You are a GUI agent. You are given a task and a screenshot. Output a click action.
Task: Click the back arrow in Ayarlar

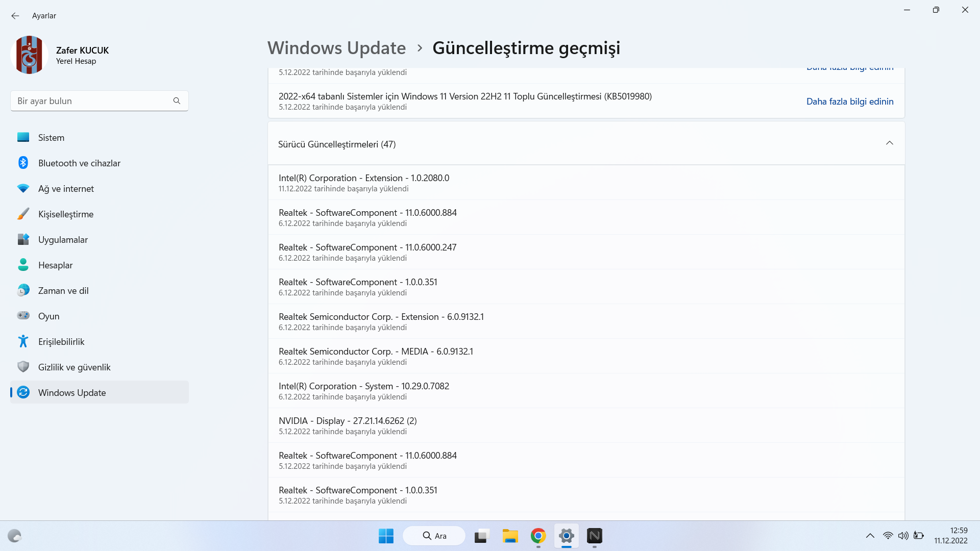coord(15,16)
